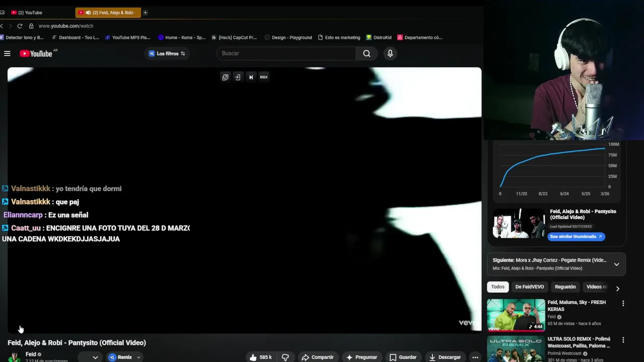This screenshot has height=362, width=644.
Task: Toggle Los filtros extension button
Action: point(167,53)
